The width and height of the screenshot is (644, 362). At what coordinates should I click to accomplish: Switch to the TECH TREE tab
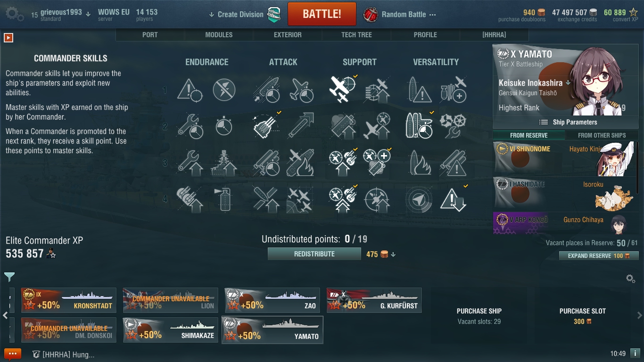[356, 35]
